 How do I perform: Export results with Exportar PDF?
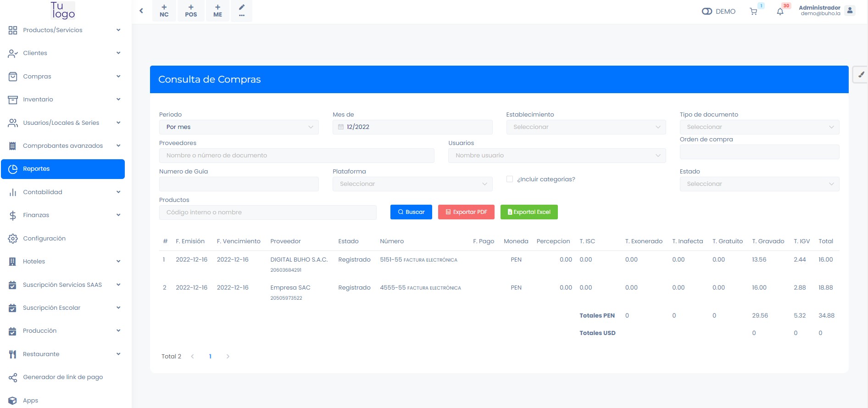466,212
